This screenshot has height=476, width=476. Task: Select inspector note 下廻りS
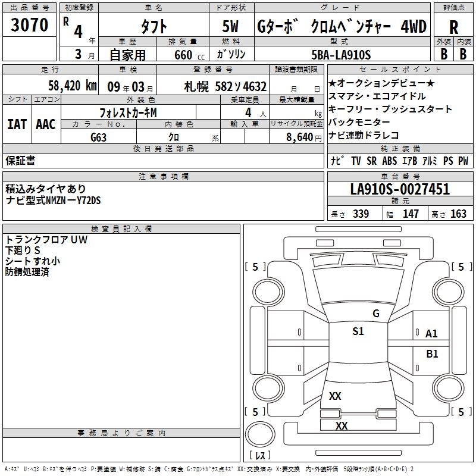click(x=23, y=250)
